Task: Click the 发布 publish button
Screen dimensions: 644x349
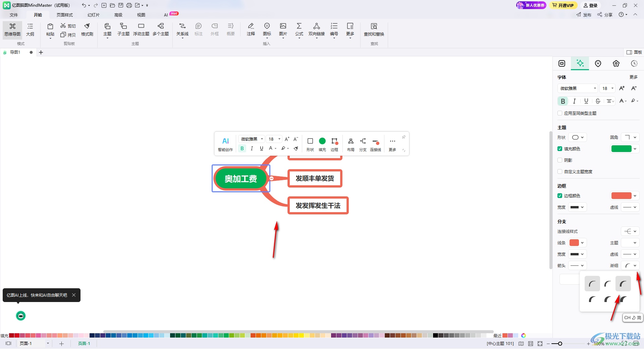Action: click(x=584, y=15)
